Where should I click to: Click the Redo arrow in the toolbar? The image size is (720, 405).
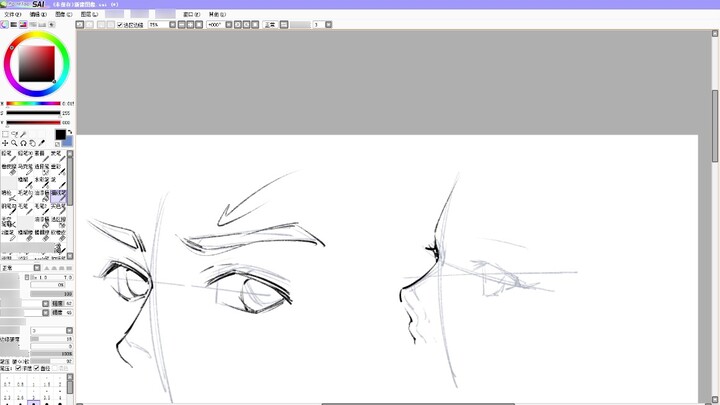[x=90, y=24]
